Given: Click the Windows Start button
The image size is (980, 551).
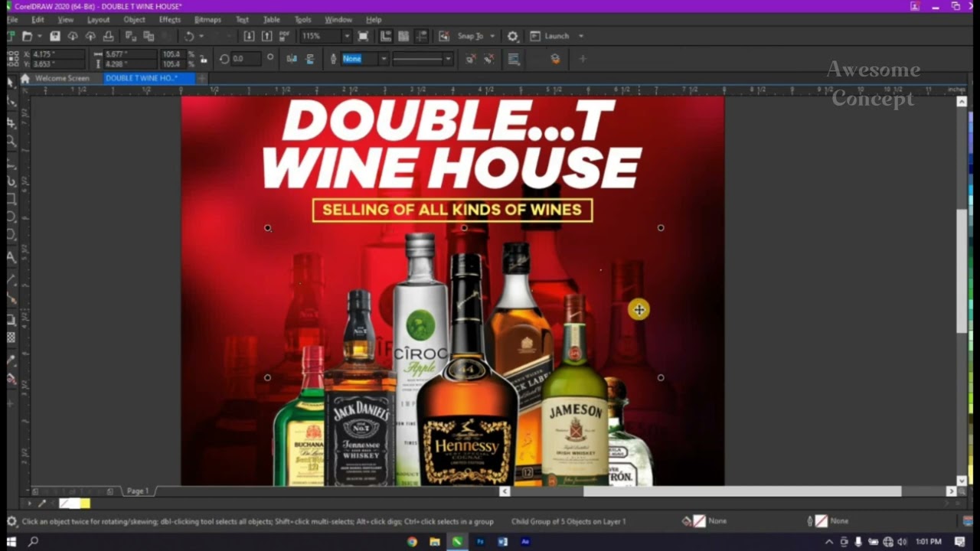Looking at the screenshot, I should tap(11, 542).
